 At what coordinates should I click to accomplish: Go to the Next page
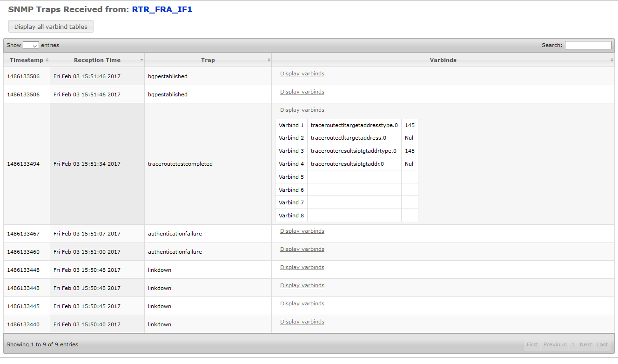coord(585,344)
